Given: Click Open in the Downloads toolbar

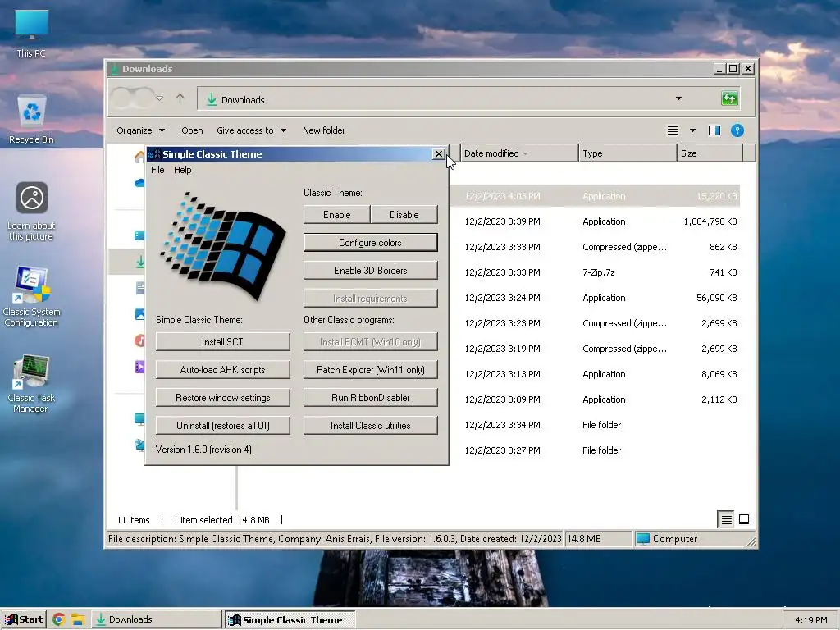Looking at the screenshot, I should point(192,130).
